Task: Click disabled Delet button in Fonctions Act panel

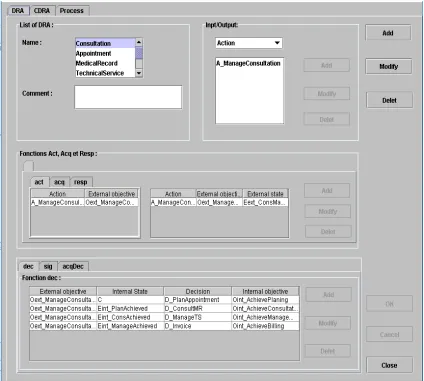Action: click(328, 232)
